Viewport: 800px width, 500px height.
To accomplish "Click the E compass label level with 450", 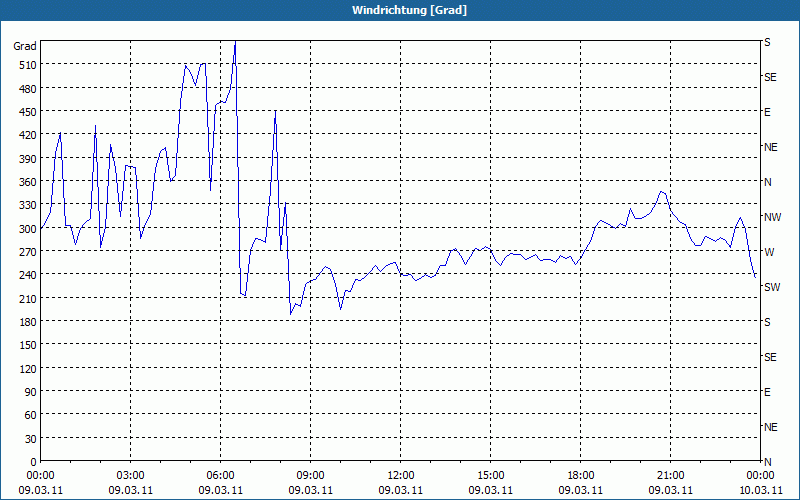I will pos(767,112).
